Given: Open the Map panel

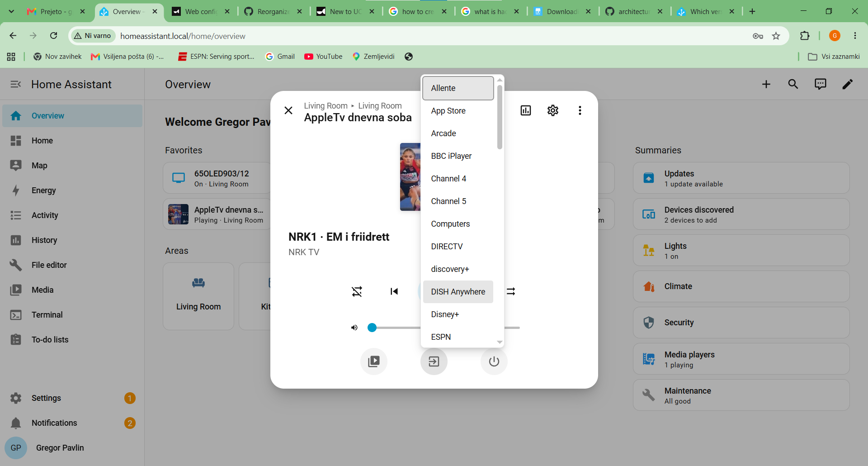Looking at the screenshot, I should 72,166.
